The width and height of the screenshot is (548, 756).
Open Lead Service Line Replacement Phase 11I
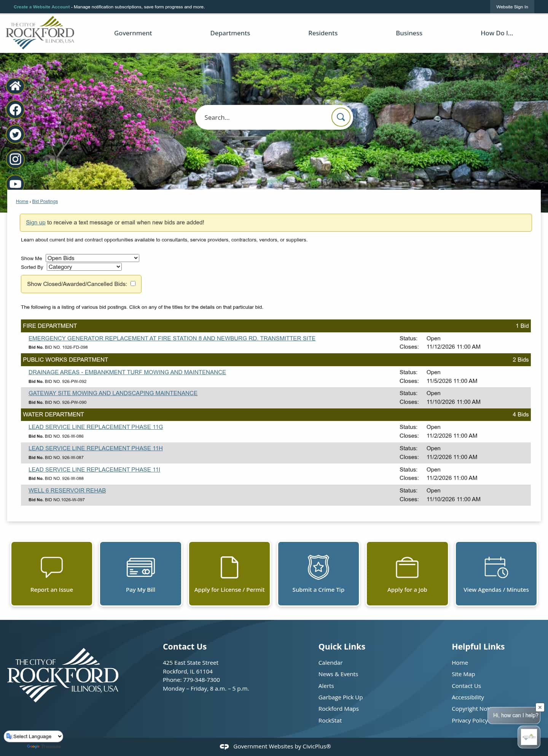click(94, 470)
